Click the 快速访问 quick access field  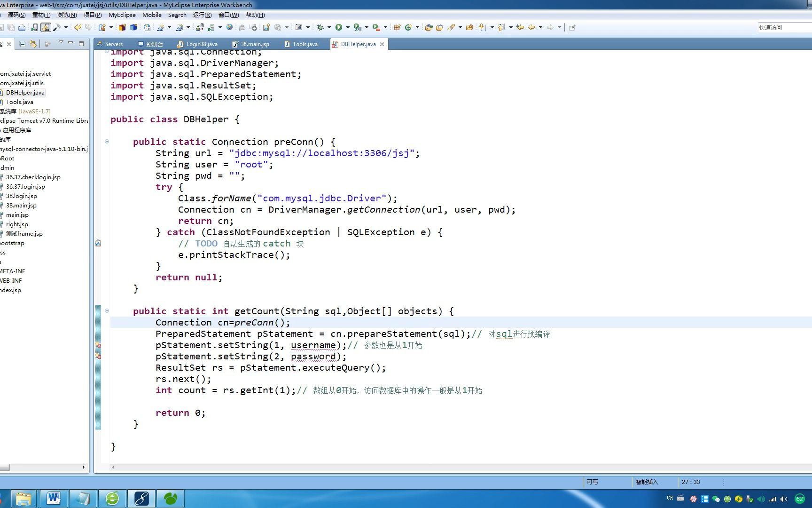(x=785, y=27)
